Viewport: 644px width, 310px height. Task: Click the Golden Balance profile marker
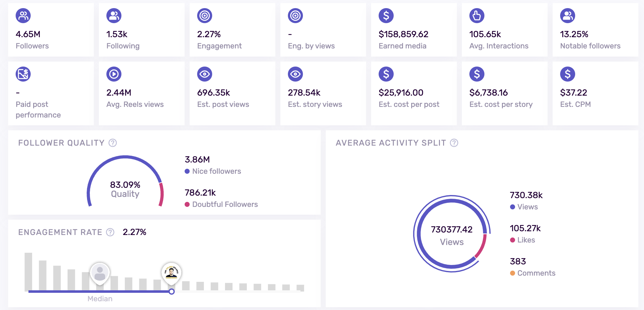coord(171,273)
